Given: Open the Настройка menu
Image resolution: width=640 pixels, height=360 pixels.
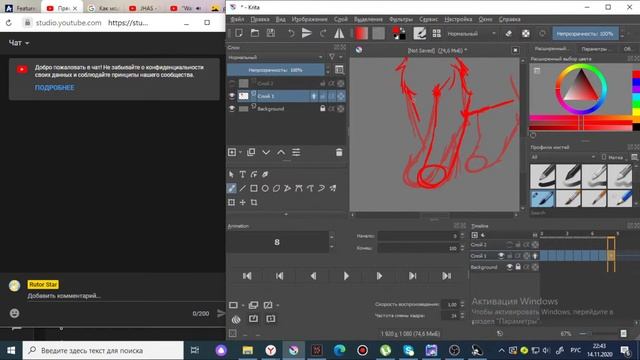Looking at the screenshot, I should [458, 19].
